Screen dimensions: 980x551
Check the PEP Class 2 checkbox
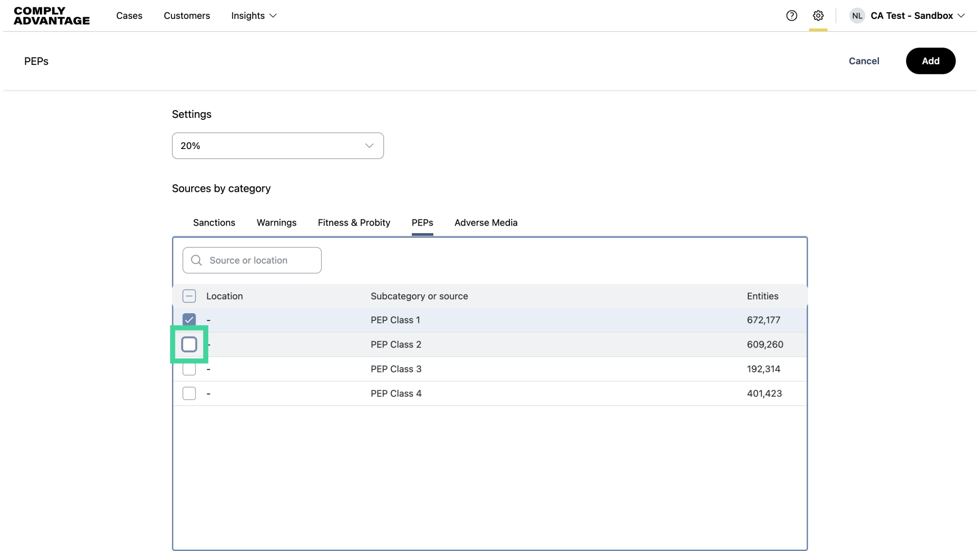click(189, 344)
